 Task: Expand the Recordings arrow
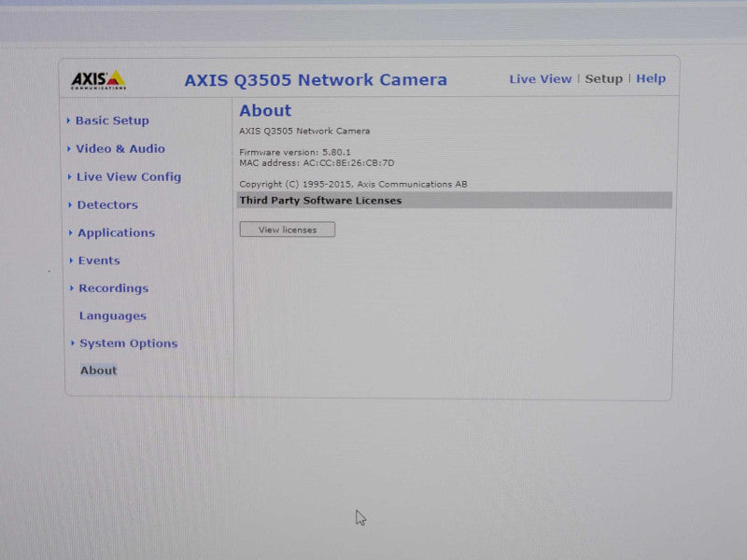[x=72, y=288]
